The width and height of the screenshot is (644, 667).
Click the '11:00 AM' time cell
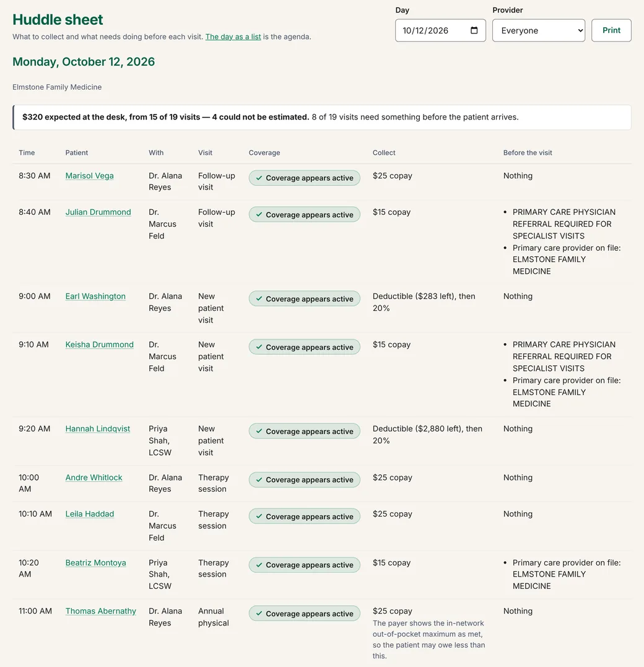(x=35, y=611)
